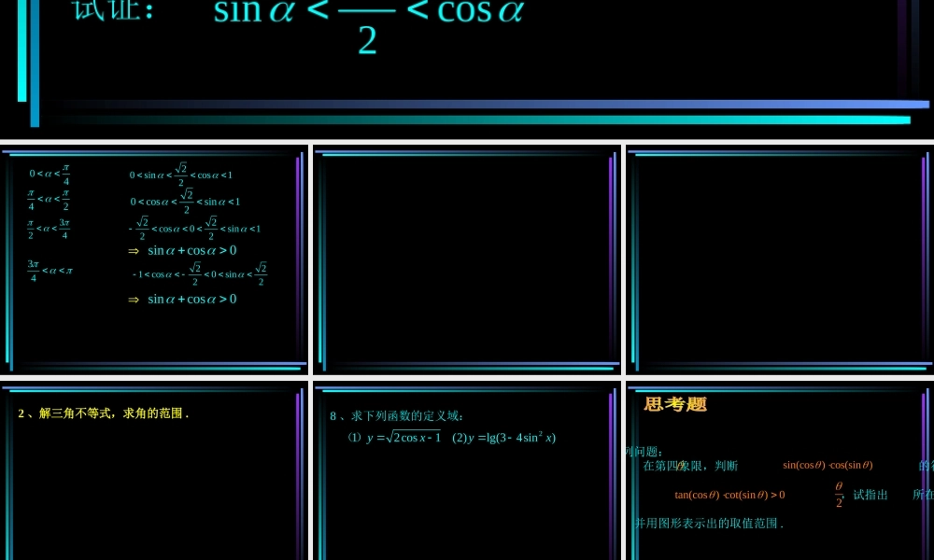Image resolution: width=934 pixels, height=560 pixels.
Task: Click the text 试指出
Action: tap(870, 495)
